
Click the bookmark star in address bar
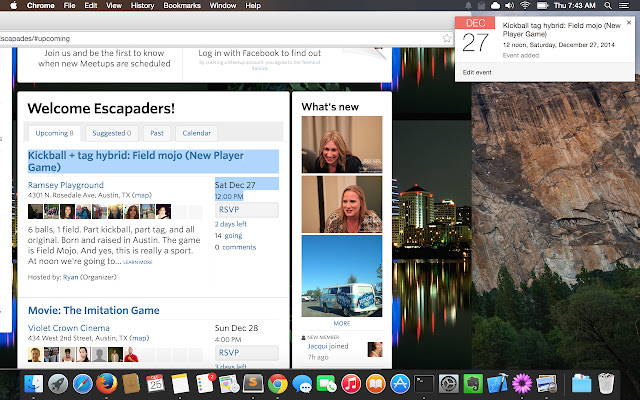447,38
